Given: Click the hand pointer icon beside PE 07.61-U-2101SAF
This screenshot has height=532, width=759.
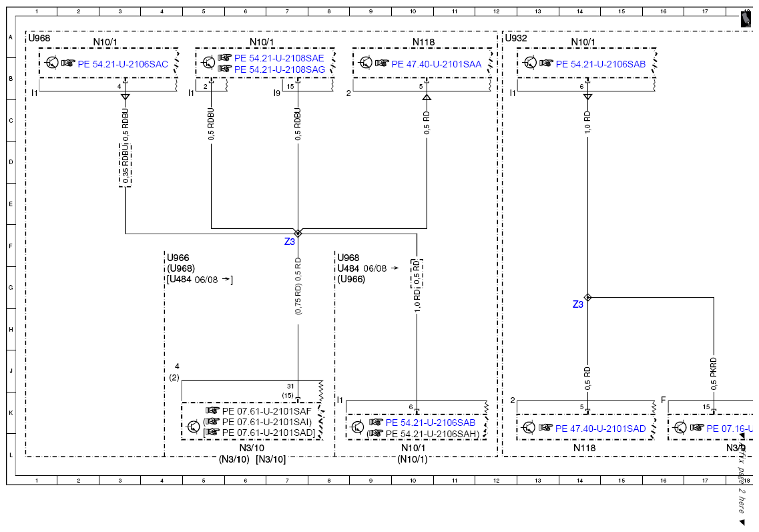Looking at the screenshot, I should [x=212, y=411].
